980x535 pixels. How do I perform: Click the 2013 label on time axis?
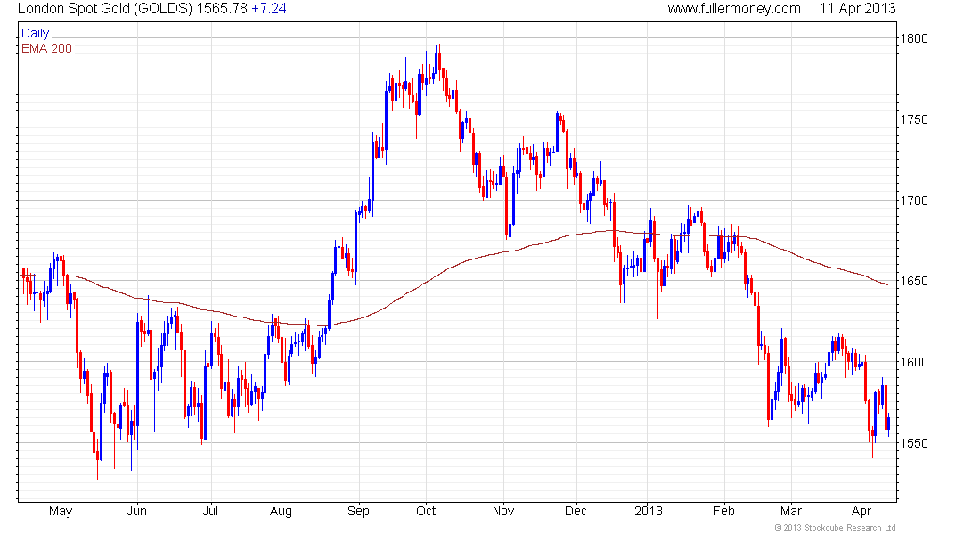(648, 511)
